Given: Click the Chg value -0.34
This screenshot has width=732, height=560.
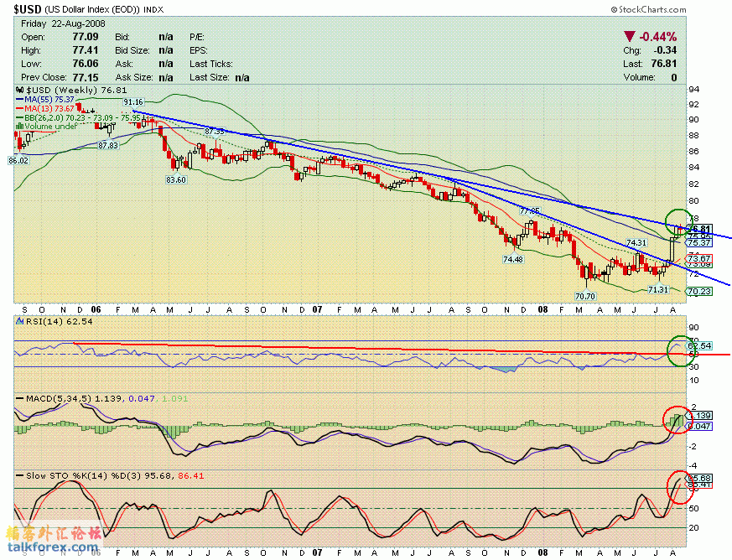Looking at the screenshot, I should 665,50.
